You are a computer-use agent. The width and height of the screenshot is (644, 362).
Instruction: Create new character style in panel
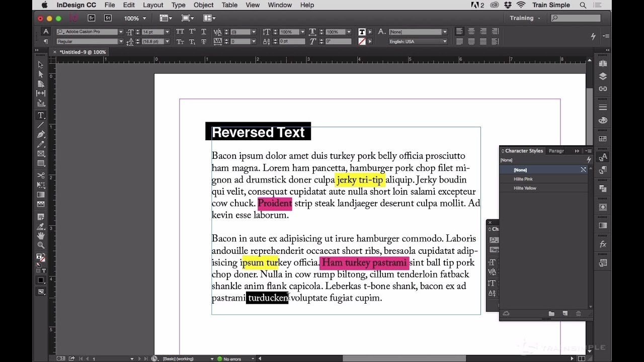click(565, 314)
